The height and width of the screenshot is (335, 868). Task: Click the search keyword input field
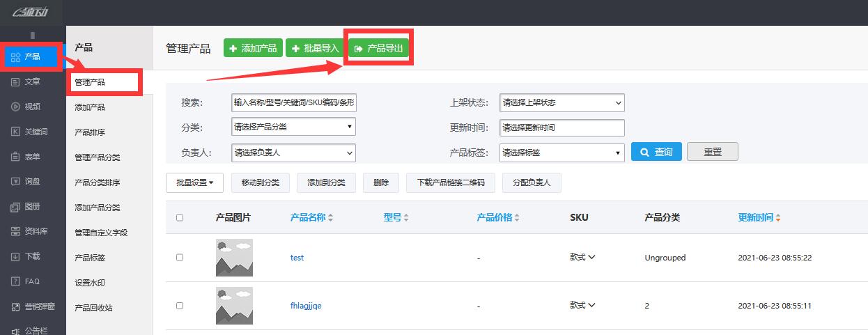coord(293,102)
